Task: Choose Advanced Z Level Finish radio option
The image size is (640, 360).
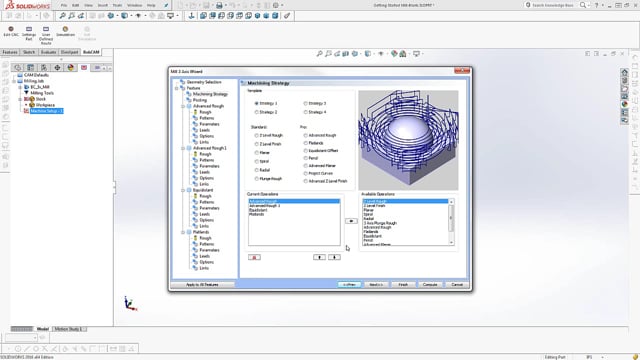Action: tap(305, 181)
